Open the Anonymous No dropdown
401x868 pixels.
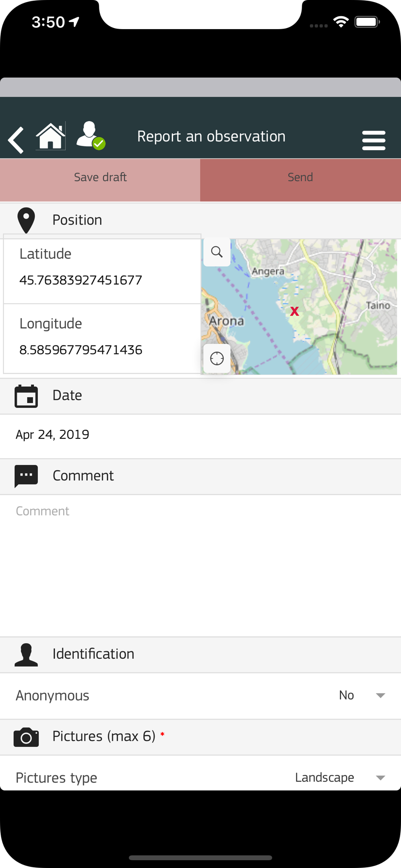[362, 695]
